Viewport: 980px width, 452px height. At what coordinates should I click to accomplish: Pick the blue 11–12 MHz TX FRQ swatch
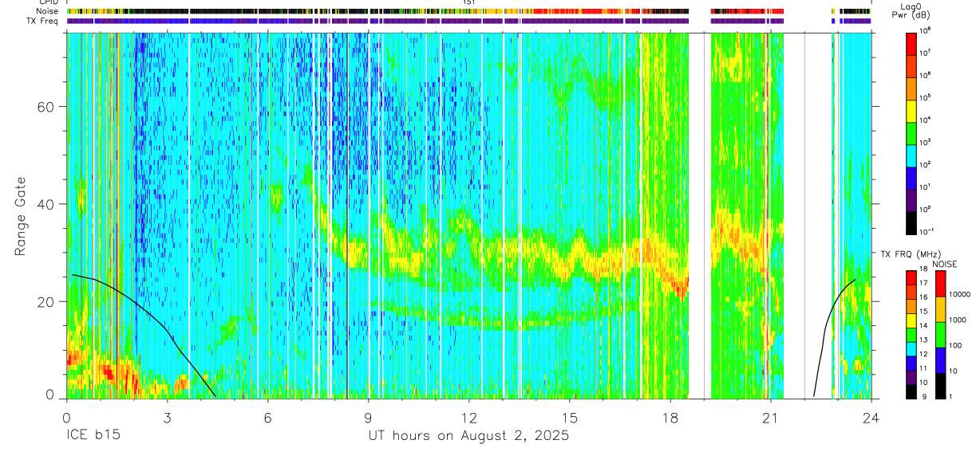pos(911,362)
